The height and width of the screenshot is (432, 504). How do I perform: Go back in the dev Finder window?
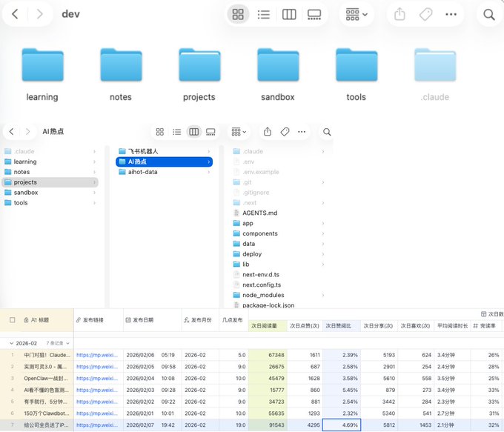[x=15, y=14]
